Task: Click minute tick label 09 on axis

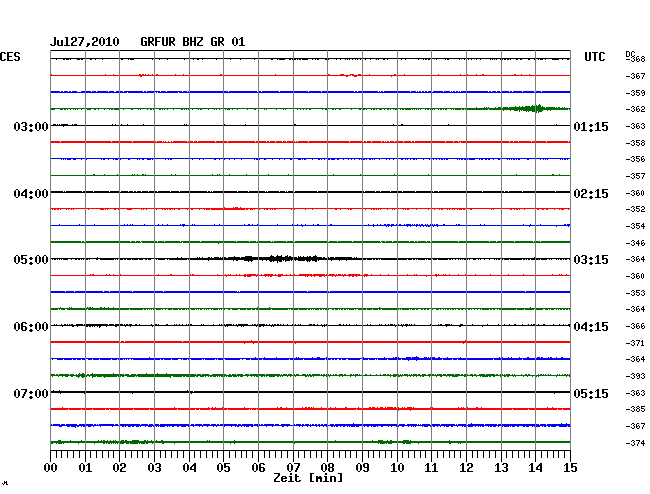Action: click(x=362, y=468)
